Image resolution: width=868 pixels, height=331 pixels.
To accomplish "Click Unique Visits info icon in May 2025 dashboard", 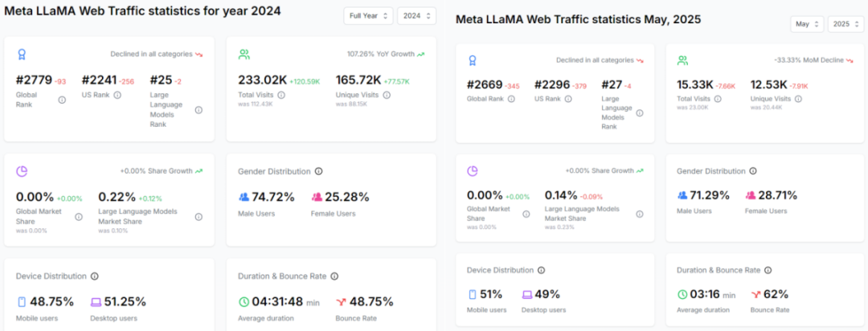I will tap(798, 99).
